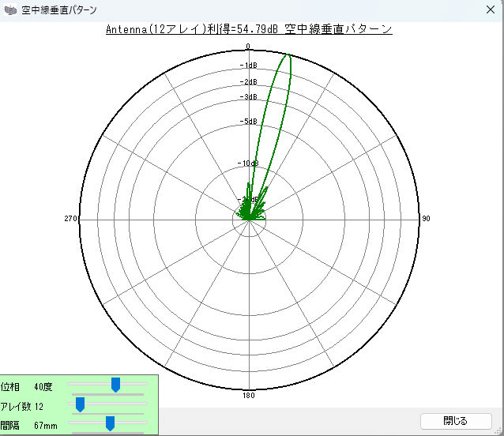
Task: Click the green main lobe peak
Action: (288, 56)
